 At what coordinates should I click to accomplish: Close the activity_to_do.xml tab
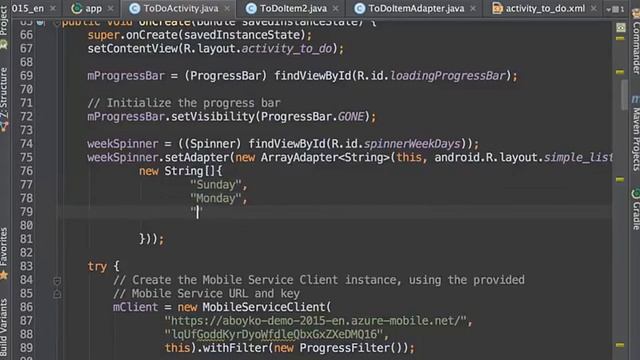(594, 8)
